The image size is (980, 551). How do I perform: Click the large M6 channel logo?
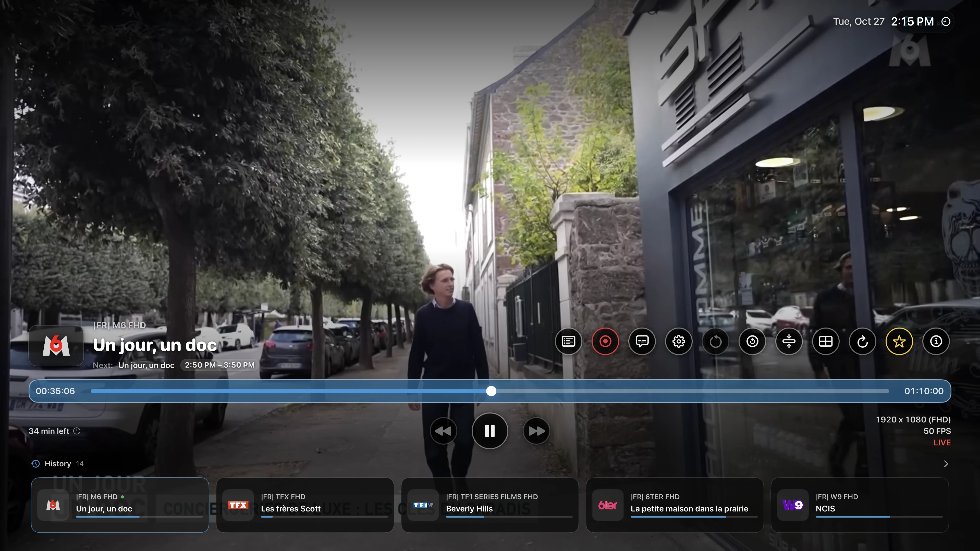(x=56, y=346)
